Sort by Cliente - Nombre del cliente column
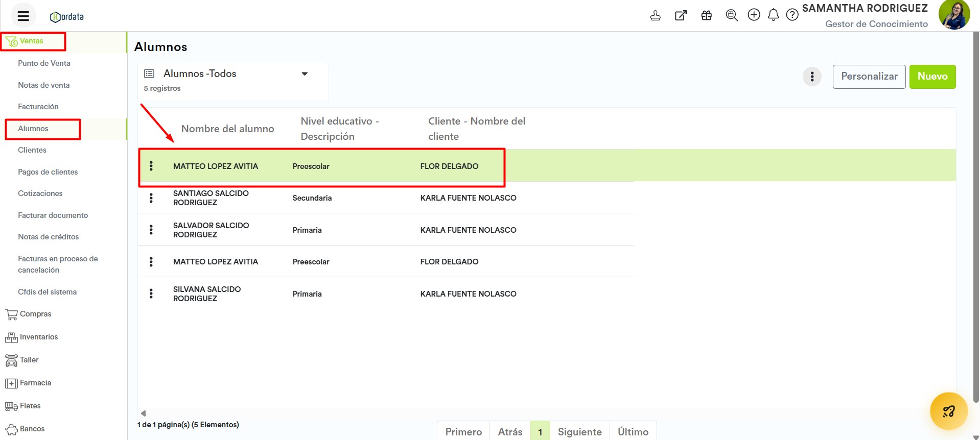The height and width of the screenshot is (440, 980). (477, 129)
